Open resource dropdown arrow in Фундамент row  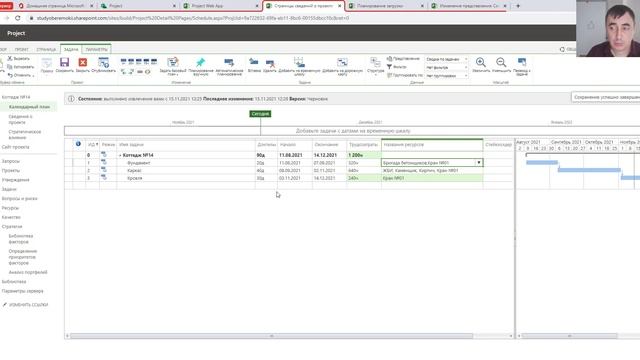(x=479, y=162)
